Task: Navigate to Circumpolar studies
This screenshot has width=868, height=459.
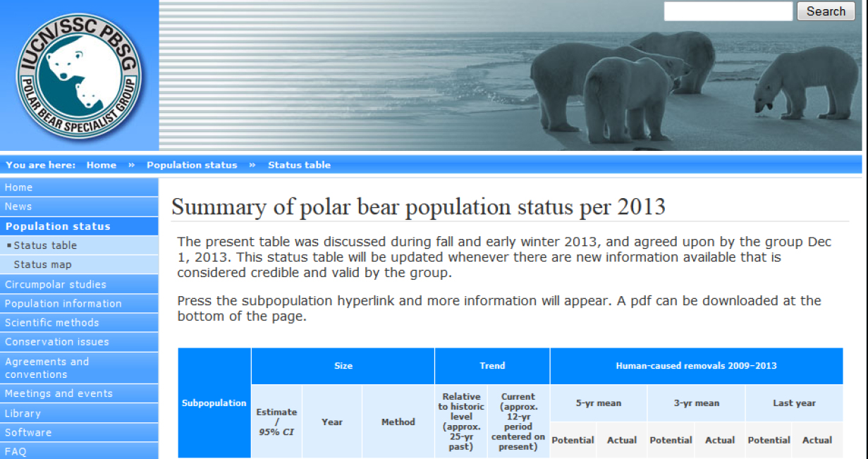Action: coord(56,284)
